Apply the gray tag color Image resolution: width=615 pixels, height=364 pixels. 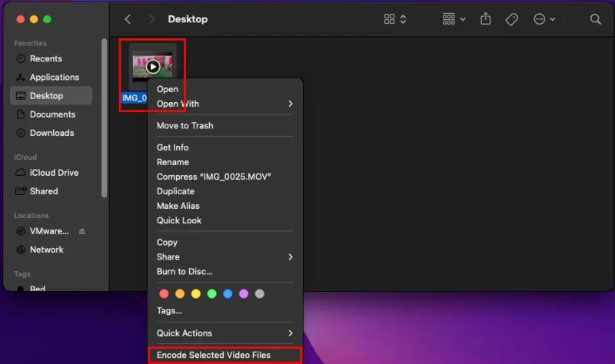tap(260, 294)
